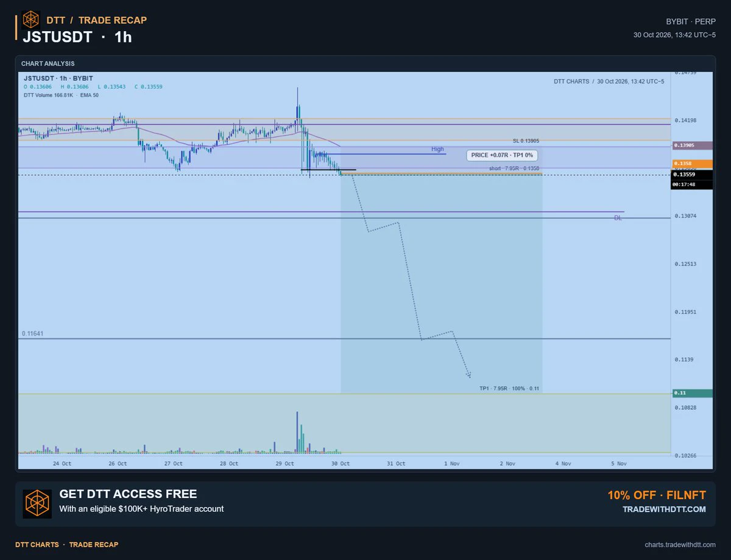This screenshot has width=731, height=560.
Task: Click the "0.11641" horizontal level label
Action: coord(32,334)
